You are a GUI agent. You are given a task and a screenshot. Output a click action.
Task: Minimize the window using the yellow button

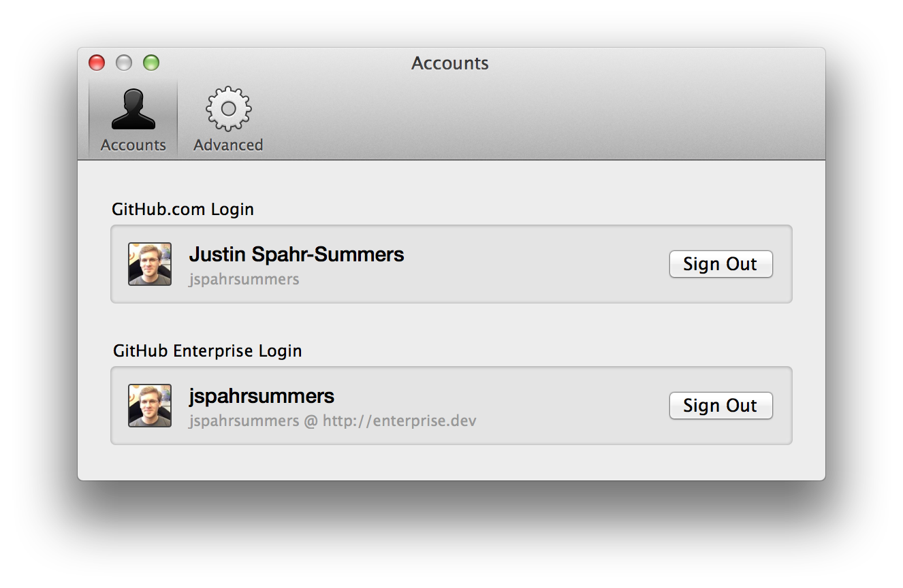coord(124,63)
